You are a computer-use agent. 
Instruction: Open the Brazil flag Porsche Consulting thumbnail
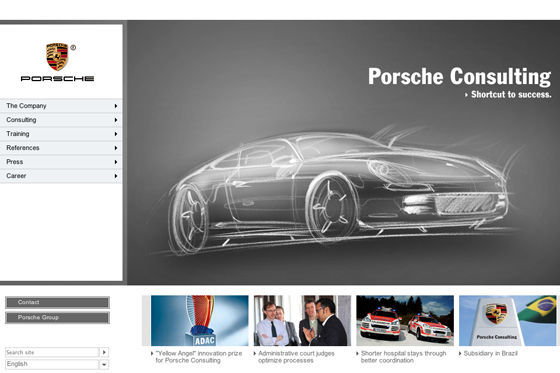tap(508, 320)
